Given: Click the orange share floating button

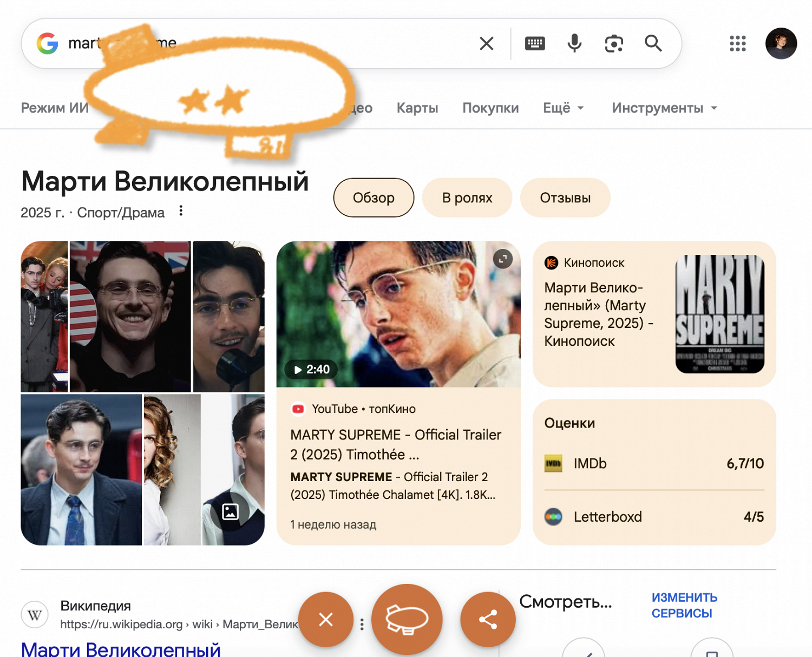Looking at the screenshot, I should (488, 619).
